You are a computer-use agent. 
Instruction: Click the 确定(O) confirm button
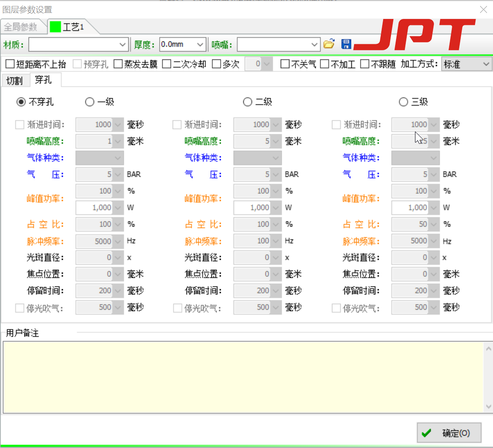(x=449, y=433)
